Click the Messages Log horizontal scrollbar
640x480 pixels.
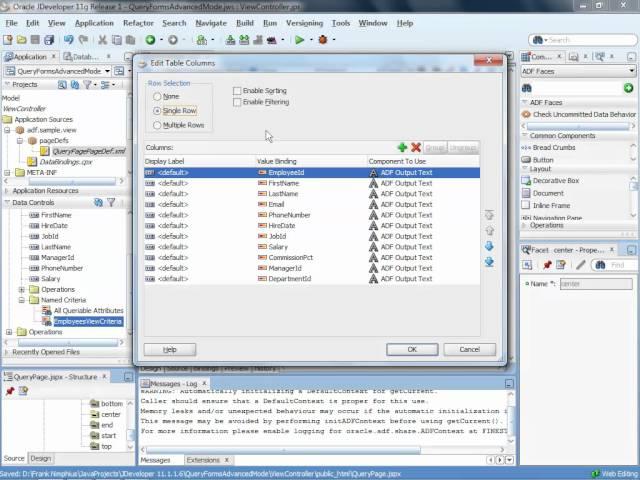[x=283, y=450]
